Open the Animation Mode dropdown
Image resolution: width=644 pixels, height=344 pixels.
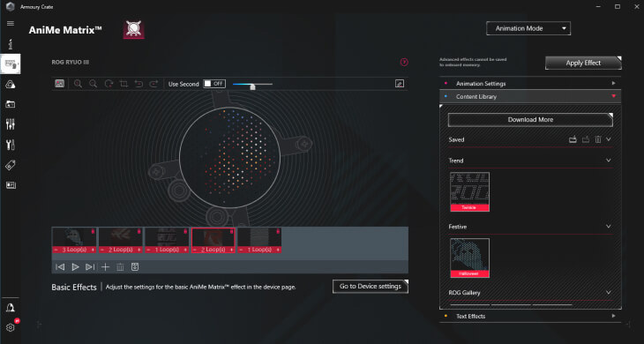(528, 28)
